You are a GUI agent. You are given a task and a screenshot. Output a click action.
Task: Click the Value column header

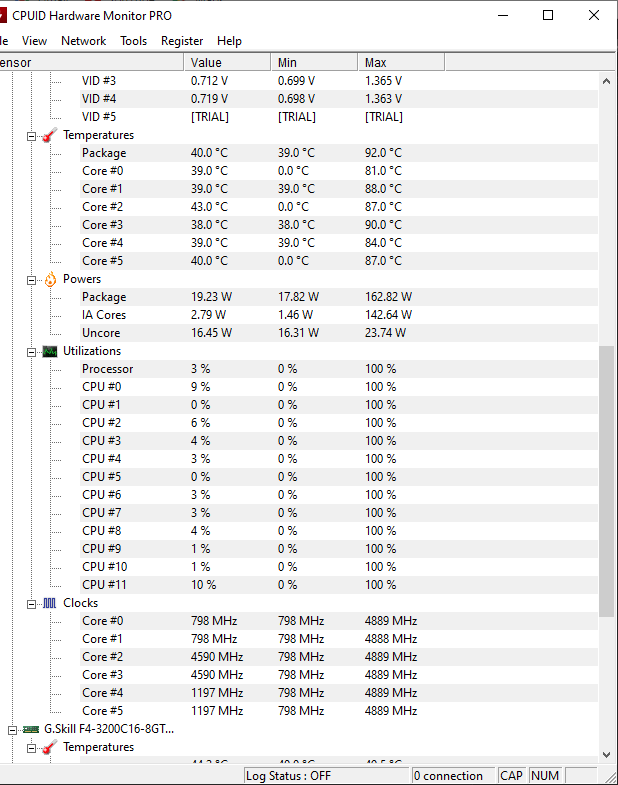tap(228, 62)
